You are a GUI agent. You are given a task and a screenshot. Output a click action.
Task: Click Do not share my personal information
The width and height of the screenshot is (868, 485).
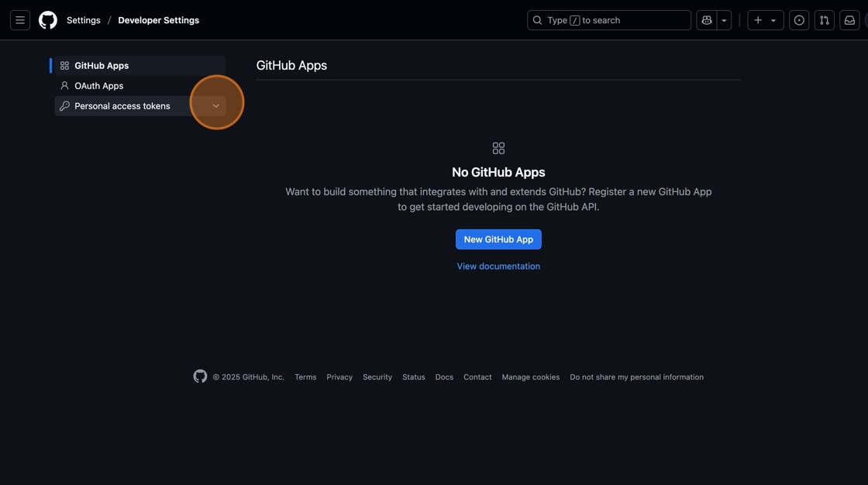coord(636,377)
